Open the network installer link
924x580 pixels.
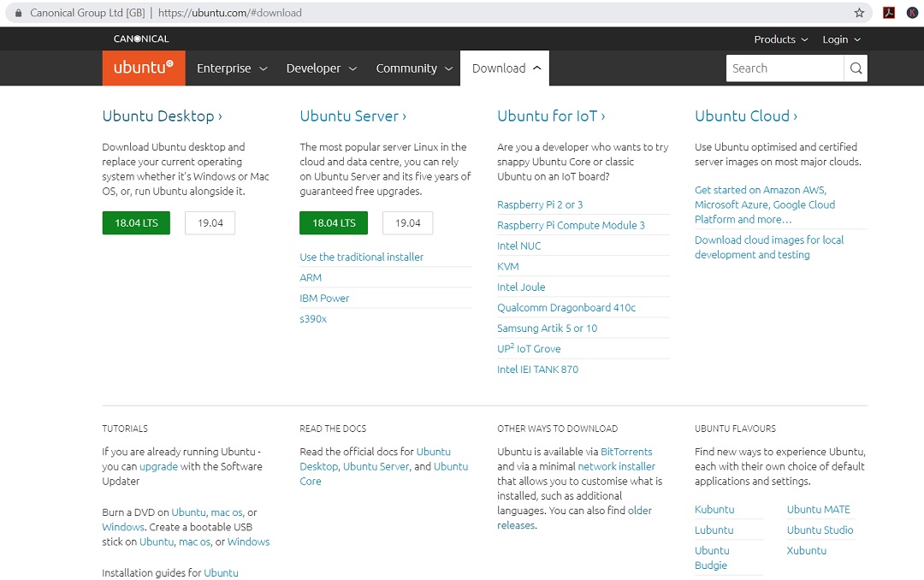[x=616, y=466]
